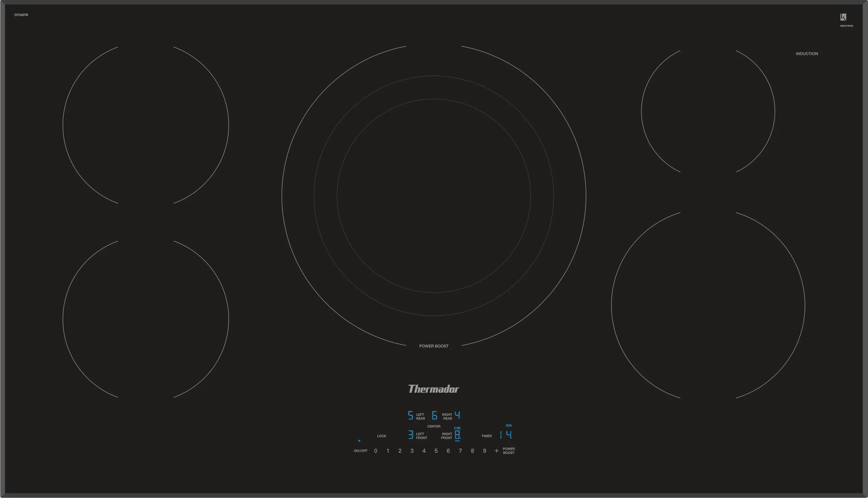Image resolution: width=868 pixels, height=498 pixels.
Task: Choose power level 9 on number row
Action: click(484, 451)
